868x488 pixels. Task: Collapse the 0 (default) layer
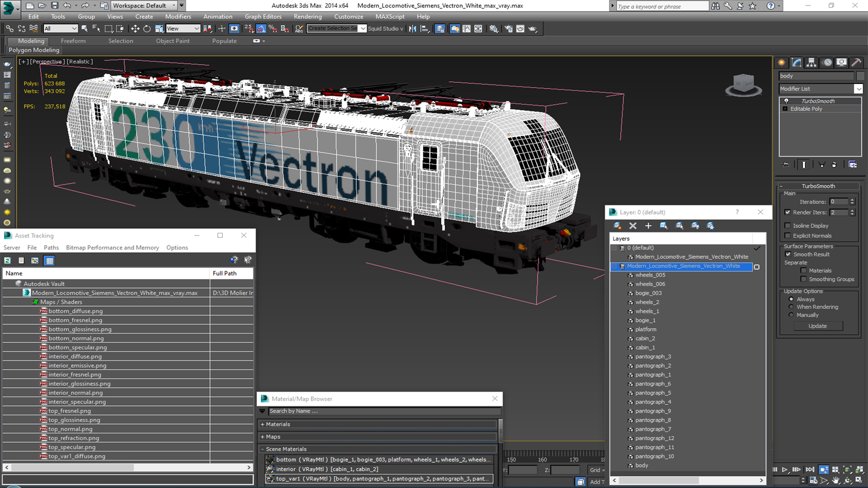pyautogui.click(x=614, y=248)
